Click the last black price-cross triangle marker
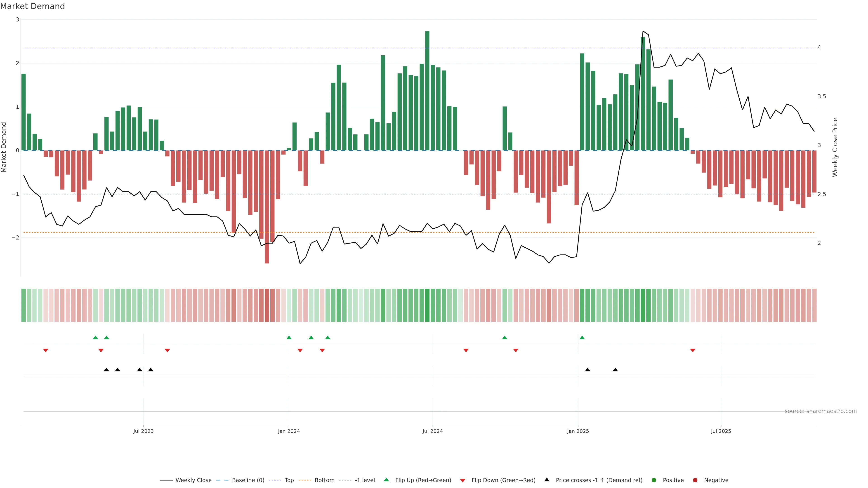 (615, 370)
